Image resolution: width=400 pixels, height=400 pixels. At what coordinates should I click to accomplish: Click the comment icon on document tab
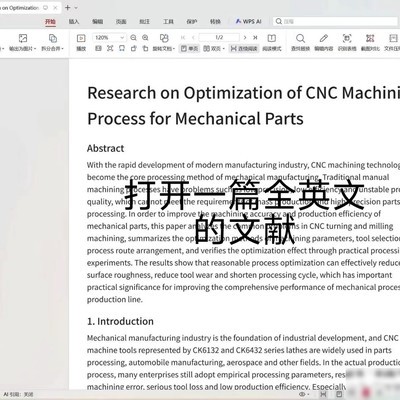46,8
